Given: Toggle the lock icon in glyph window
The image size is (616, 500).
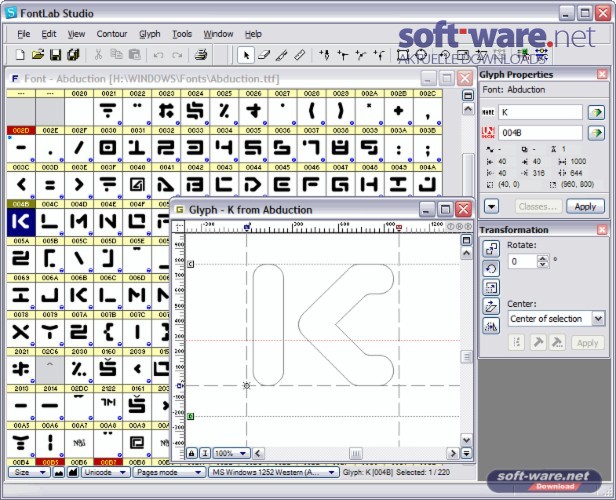Looking at the screenshot, I should [191, 453].
